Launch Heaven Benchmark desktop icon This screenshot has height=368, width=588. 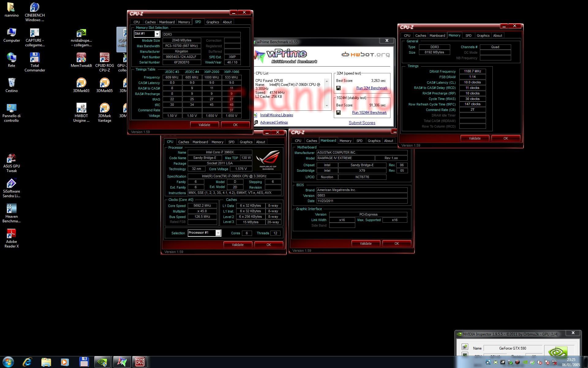11,213
